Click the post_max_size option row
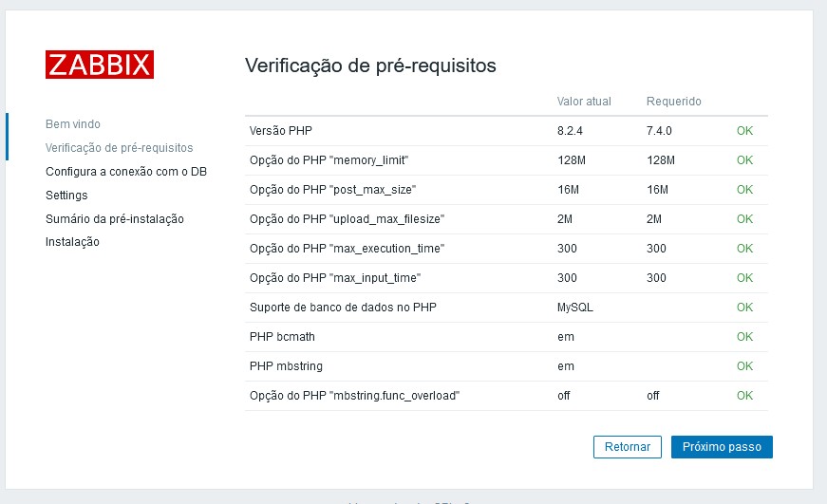This screenshot has height=504, width=827. [x=506, y=190]
